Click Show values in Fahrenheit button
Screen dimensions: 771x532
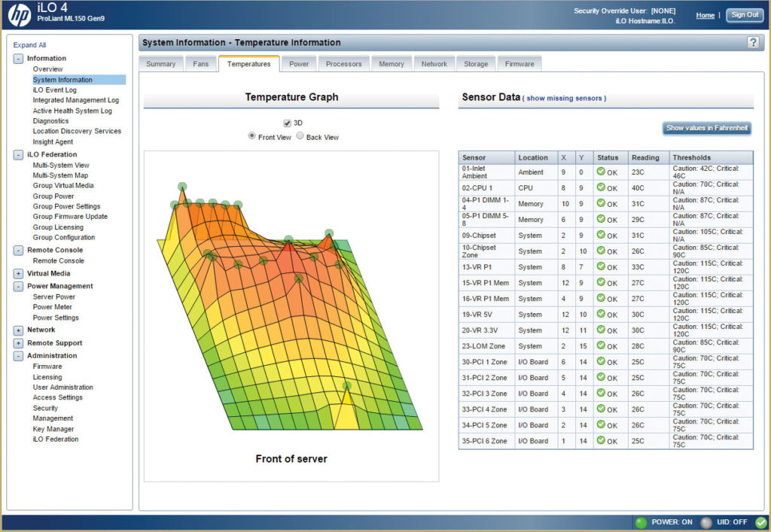[707, 128]
